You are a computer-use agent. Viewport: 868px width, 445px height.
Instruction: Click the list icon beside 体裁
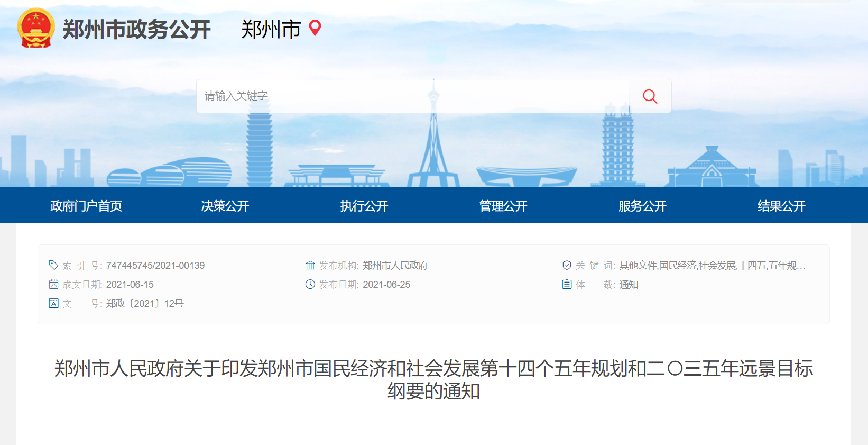[x=567, y=285]
